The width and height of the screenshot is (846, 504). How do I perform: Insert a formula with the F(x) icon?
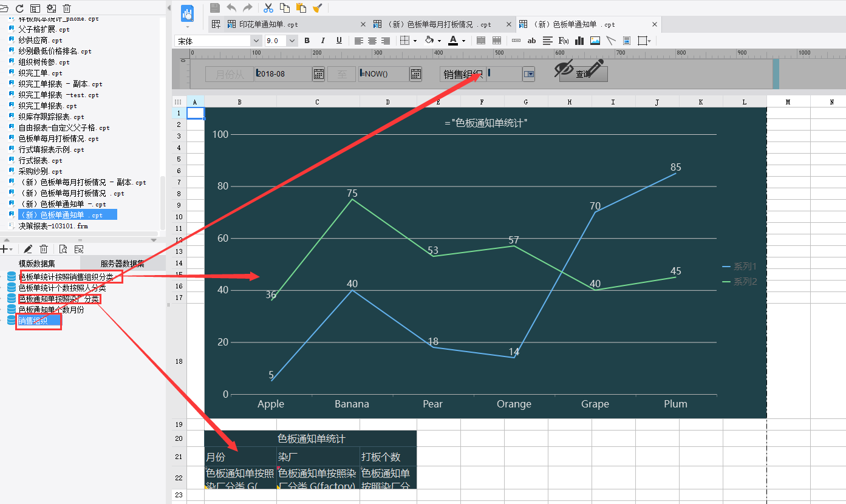(564, 41)
